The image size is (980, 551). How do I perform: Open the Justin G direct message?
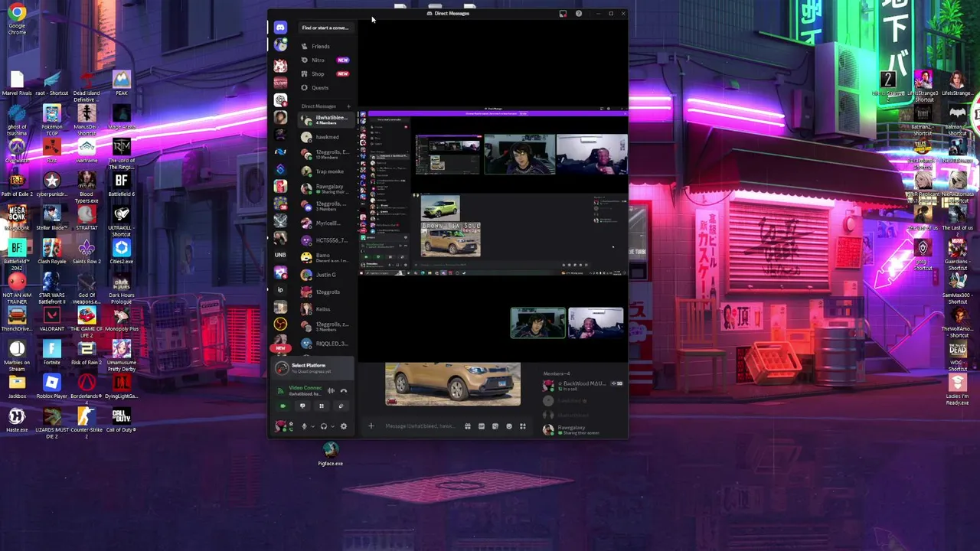click(327, 275)
